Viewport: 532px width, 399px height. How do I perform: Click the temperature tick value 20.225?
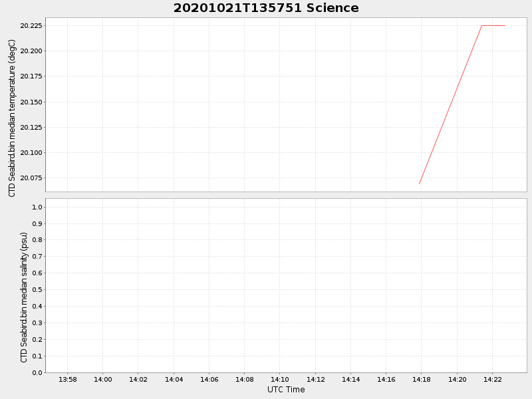pyautogui.click(x=31, y=25)
